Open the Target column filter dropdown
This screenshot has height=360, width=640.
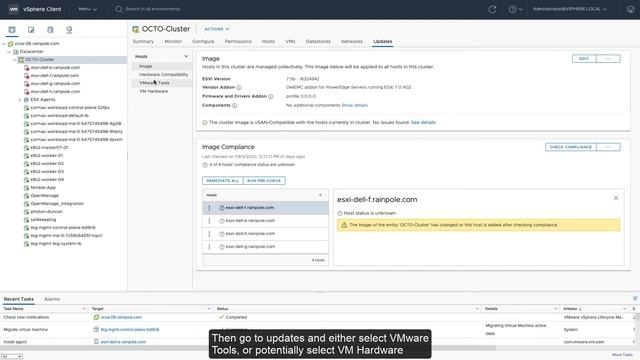[x=209, y=309]
